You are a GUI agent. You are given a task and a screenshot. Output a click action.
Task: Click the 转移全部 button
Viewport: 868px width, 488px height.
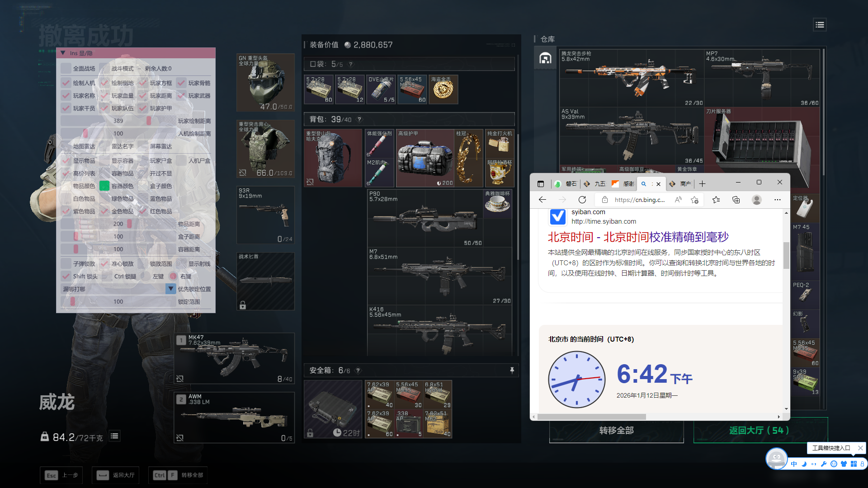pos(616,431)
